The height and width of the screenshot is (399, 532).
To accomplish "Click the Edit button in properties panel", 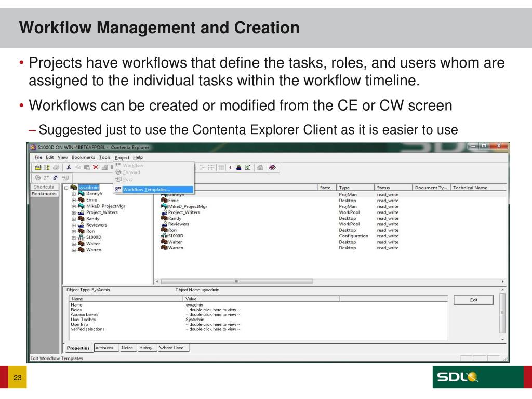I will (x=473, y=300).
